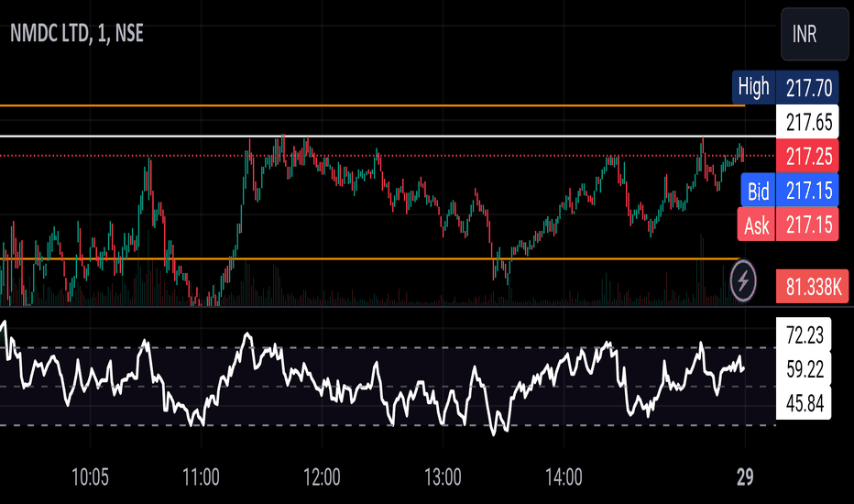Click the 13:00 time axis label
Viewport: 854px width, 504px height.
[x=443, y=477]
